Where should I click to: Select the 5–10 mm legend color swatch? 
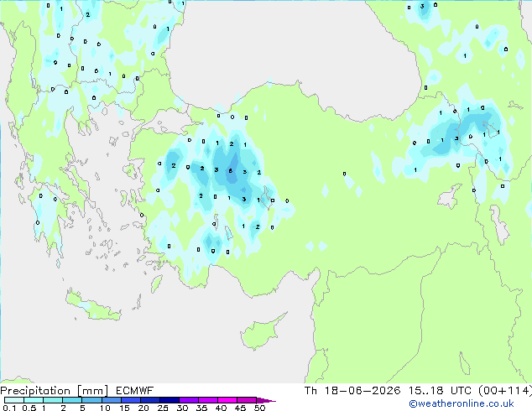(91, 400)
